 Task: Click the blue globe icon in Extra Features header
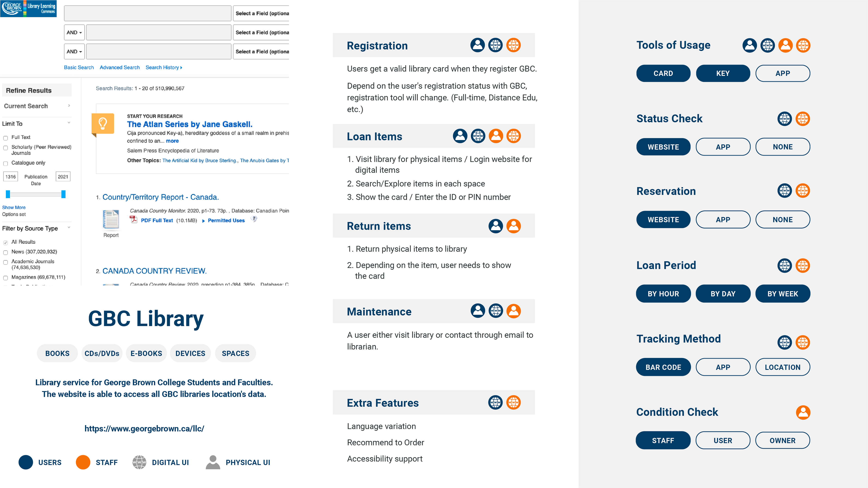tap(495, 402)
